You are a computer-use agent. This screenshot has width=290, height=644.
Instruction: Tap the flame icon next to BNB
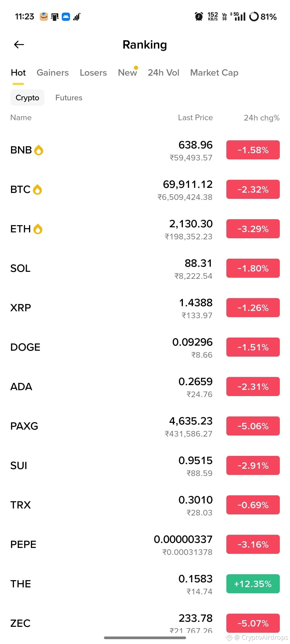pyautogui.click(x=39, y=150)
